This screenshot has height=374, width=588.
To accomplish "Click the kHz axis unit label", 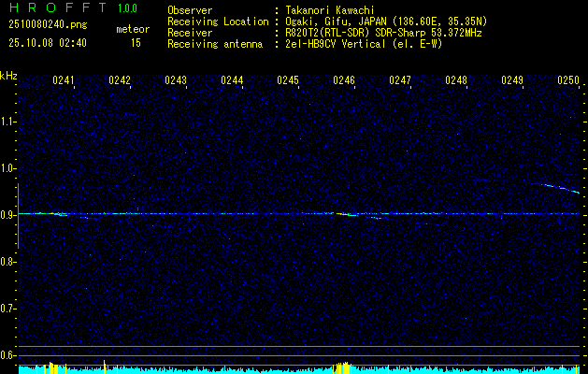I will click(x=8, y=75).
